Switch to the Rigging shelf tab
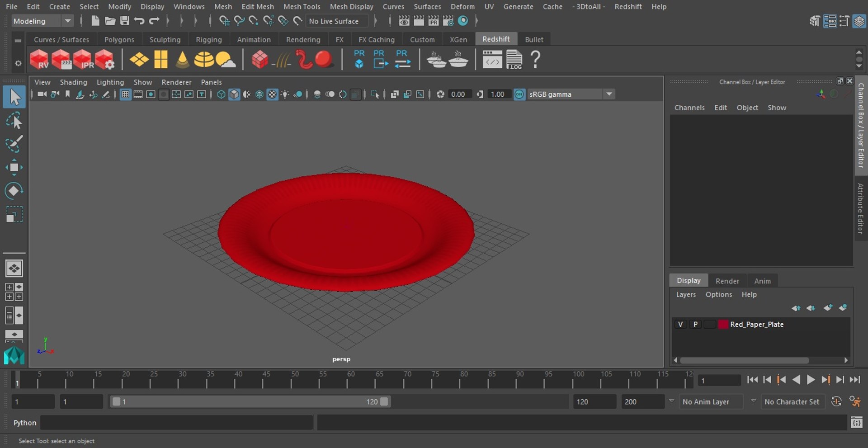This screenshot has height=448, width=868. coord(208,39)
